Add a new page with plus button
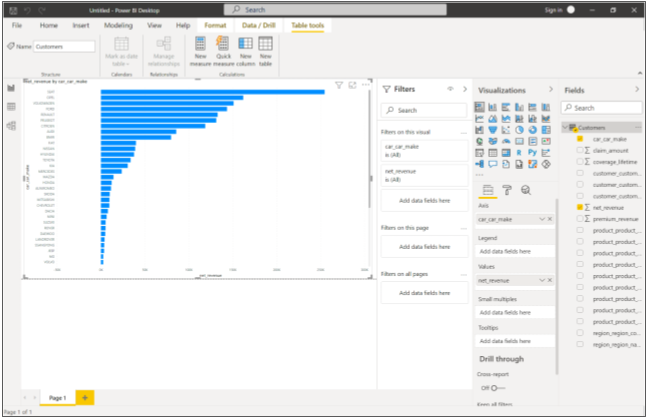 coord(85,398)
